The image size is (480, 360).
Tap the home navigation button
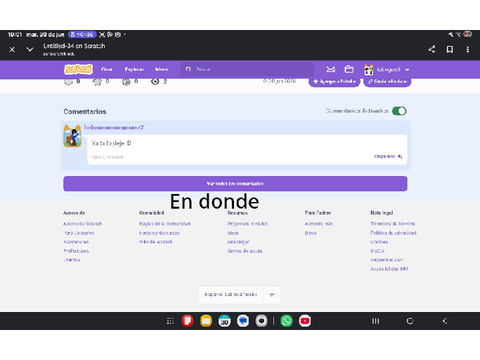pos(410,321)
